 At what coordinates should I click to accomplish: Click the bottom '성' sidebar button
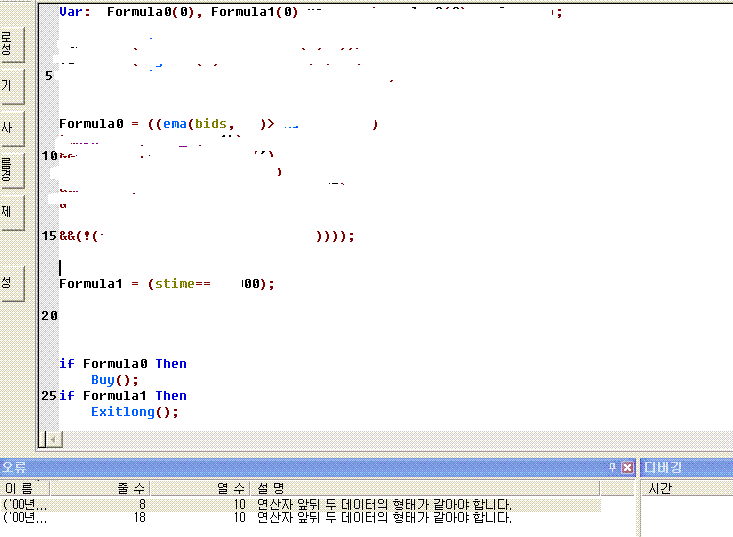click(8, 282)
